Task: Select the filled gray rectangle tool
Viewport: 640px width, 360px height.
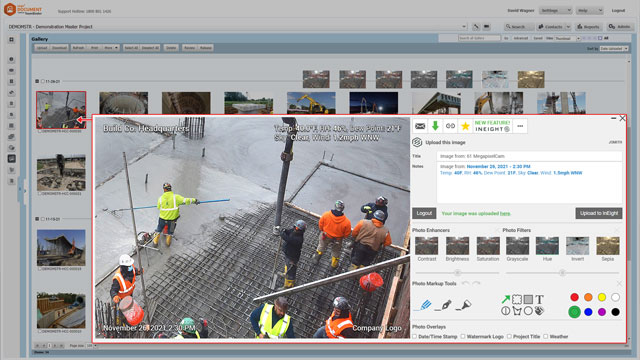Action: coord(528,299)
